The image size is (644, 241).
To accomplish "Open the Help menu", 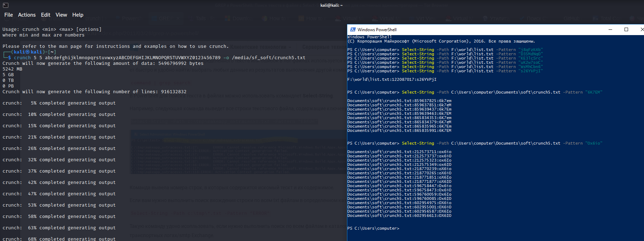I will 78,15.
